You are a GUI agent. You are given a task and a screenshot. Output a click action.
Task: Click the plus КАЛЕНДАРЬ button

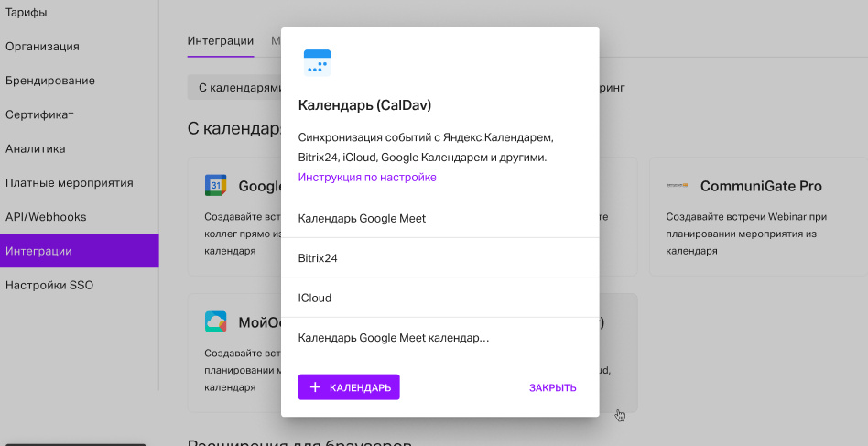[x=349, y=387]
